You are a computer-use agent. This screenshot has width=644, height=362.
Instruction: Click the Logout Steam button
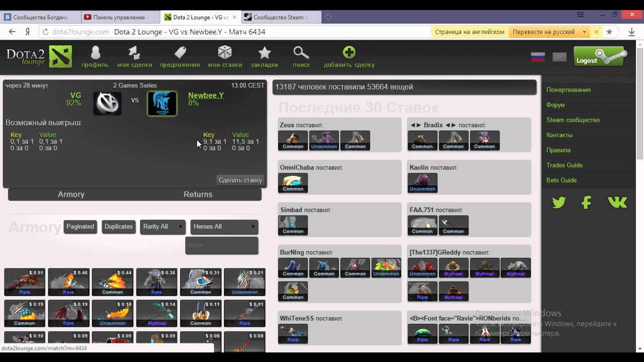coord(601,56)
